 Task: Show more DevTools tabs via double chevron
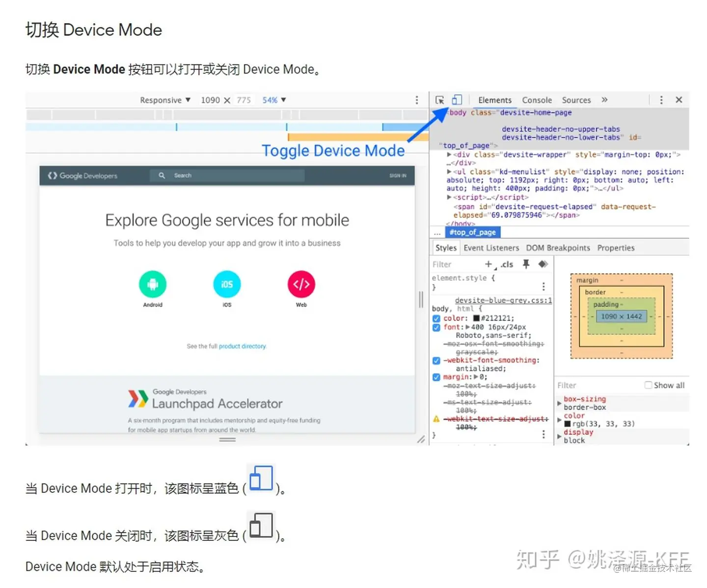[604, 100]
